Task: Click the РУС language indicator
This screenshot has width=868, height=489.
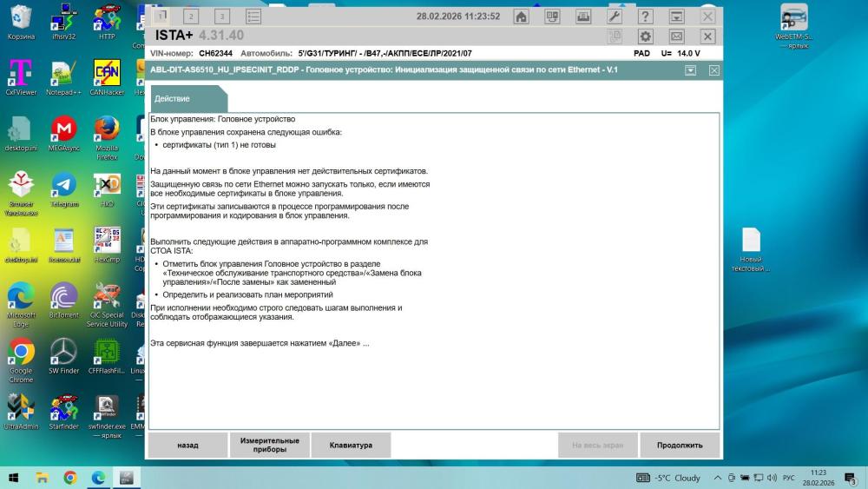Action: point(789,478)
